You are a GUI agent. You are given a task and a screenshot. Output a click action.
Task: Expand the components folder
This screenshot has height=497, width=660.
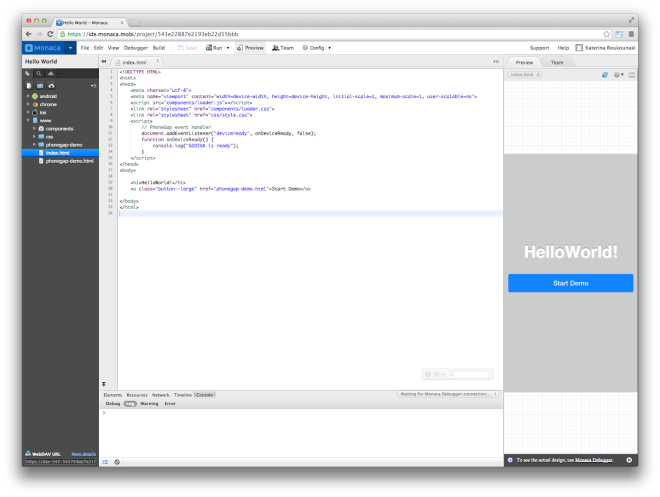[34, 128]
